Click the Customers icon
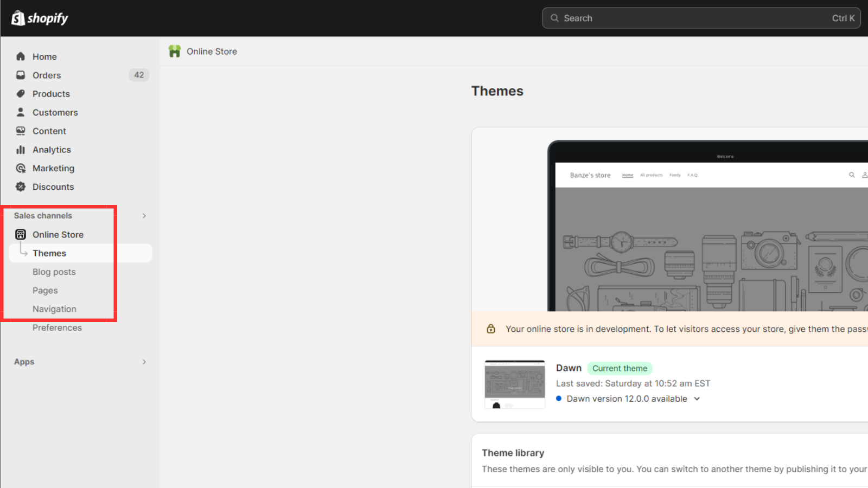 (20, 112)
